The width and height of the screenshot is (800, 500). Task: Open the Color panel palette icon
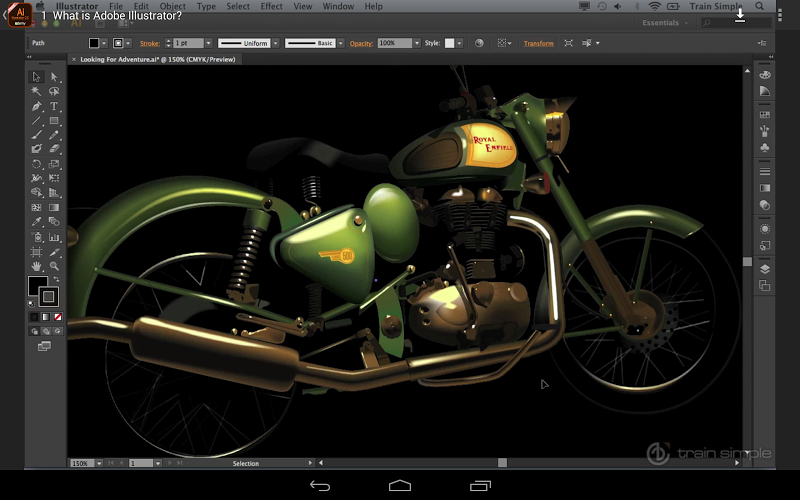765,75
